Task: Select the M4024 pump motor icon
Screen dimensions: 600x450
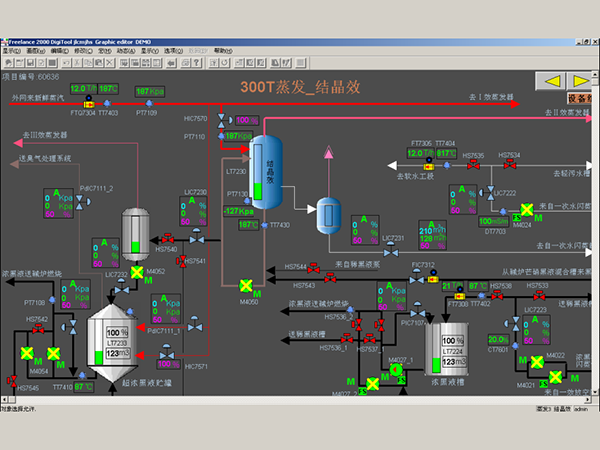Action: coord(527,211)
